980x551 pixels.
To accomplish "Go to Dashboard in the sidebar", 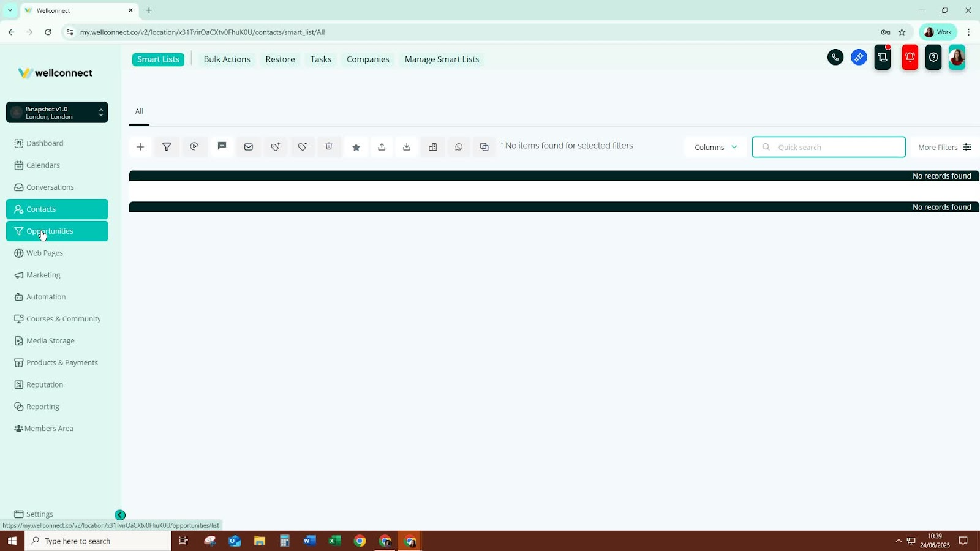I will pos(57,143).
